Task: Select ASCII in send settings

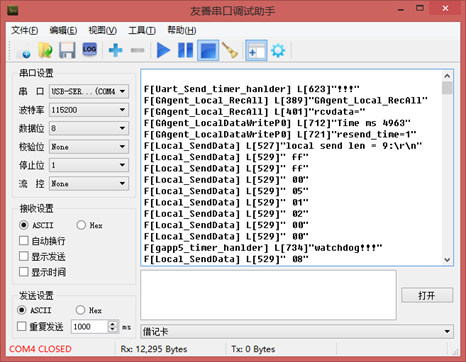Action: click(34, 310)
